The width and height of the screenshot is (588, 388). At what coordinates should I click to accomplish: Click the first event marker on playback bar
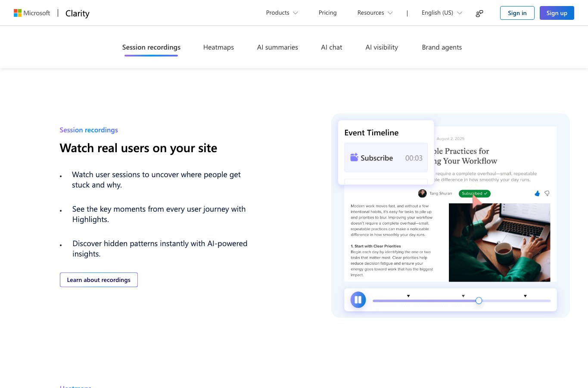pyautogui.click(x=408, y=296)
